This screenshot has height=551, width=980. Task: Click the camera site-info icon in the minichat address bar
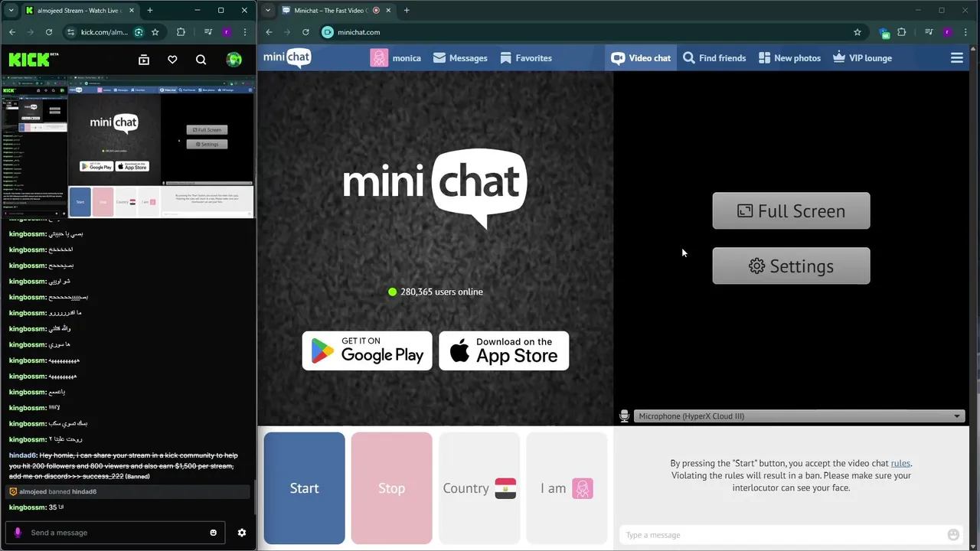pos(328,32)
